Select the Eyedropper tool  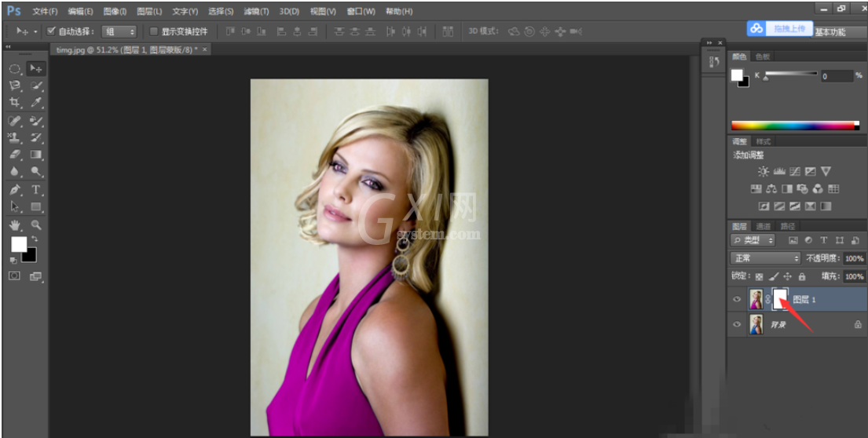point(36,102)
